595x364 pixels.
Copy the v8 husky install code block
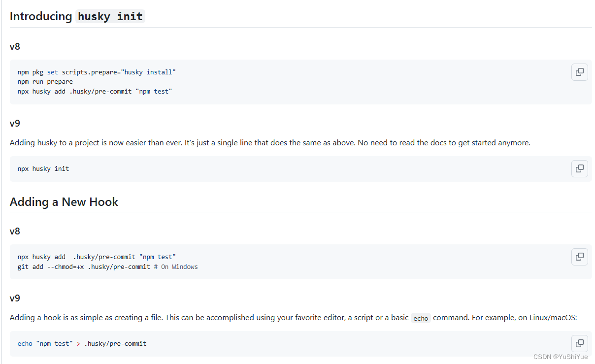click(580, 72)
